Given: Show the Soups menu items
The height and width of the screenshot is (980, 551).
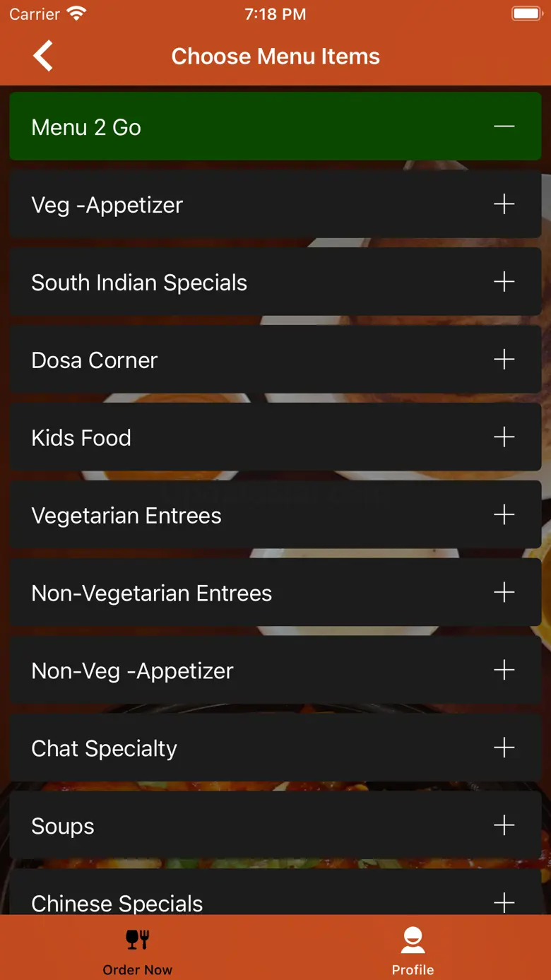Looking at the screenshot, I should click(504, 825).
